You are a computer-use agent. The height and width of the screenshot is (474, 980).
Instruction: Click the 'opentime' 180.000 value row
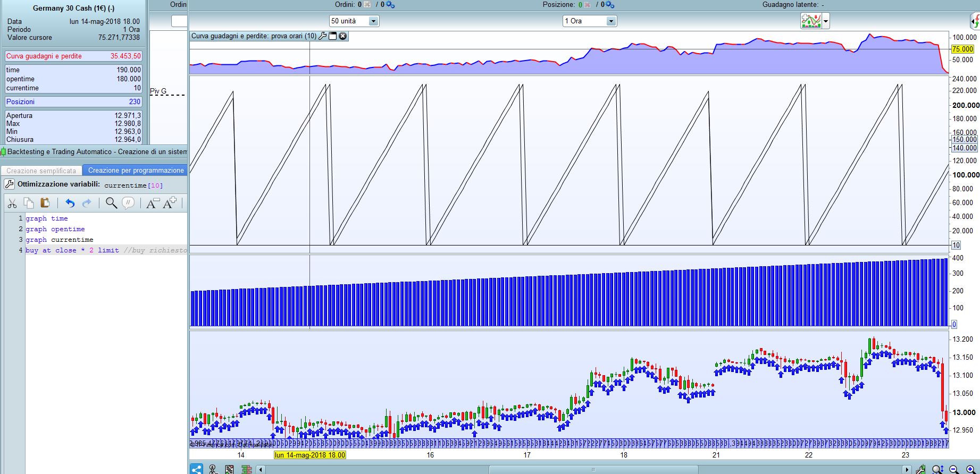point(73,79)
